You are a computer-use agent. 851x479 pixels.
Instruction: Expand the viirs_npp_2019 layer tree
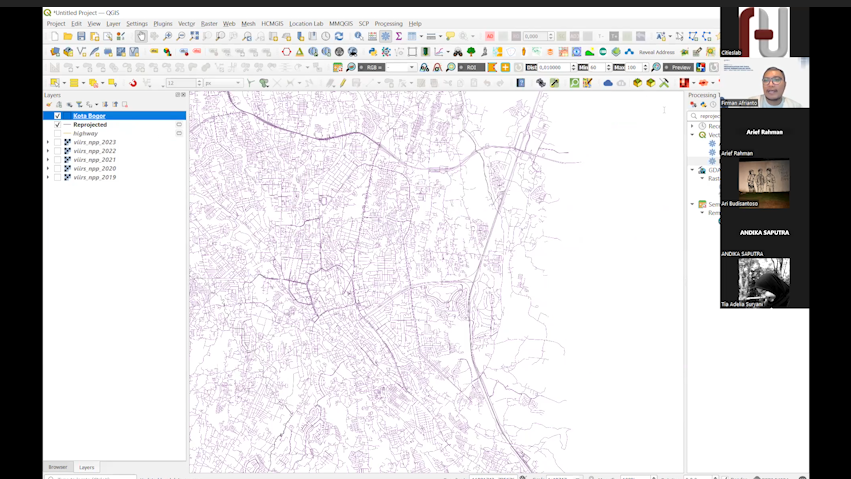48,177
